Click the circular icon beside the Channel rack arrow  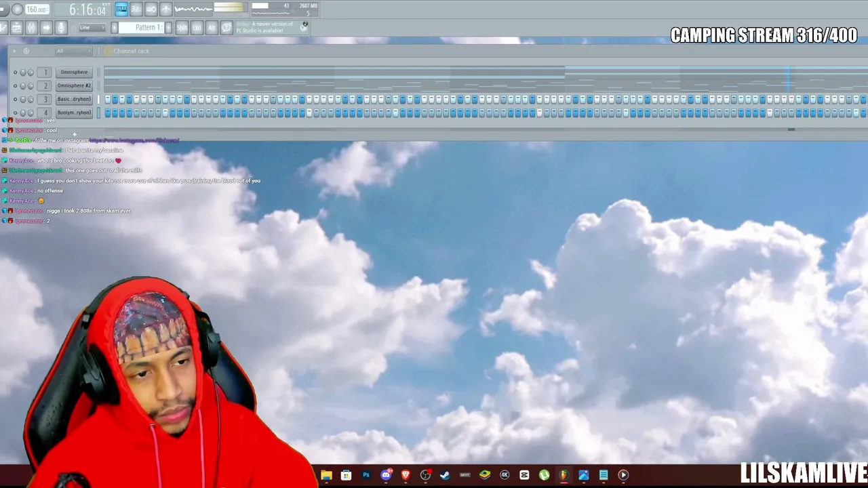click(x=26, y=51)
